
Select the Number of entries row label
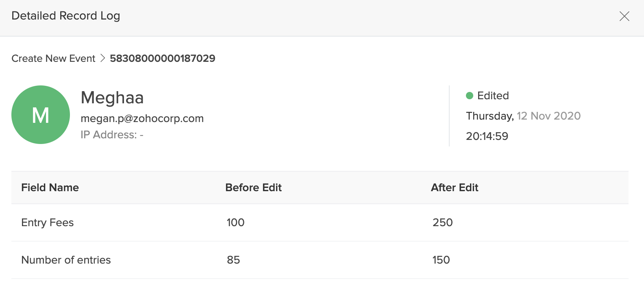coord(66,260)
